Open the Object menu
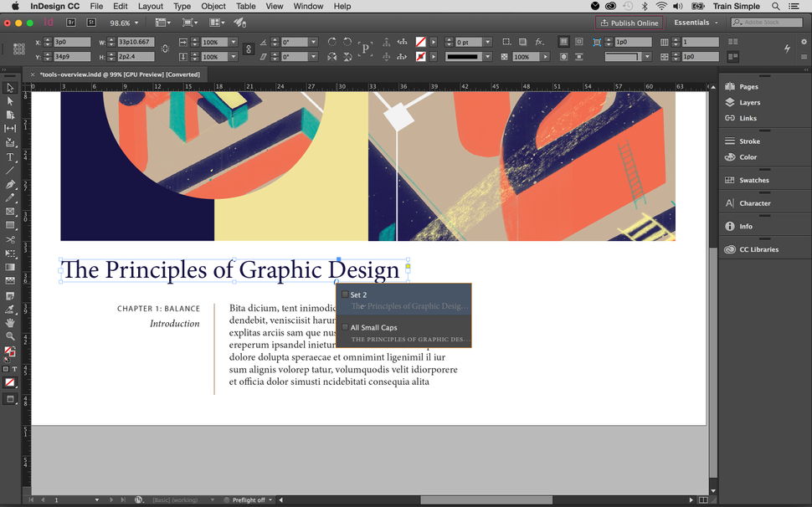The image size is (812, 507). [x=213, y=6]
